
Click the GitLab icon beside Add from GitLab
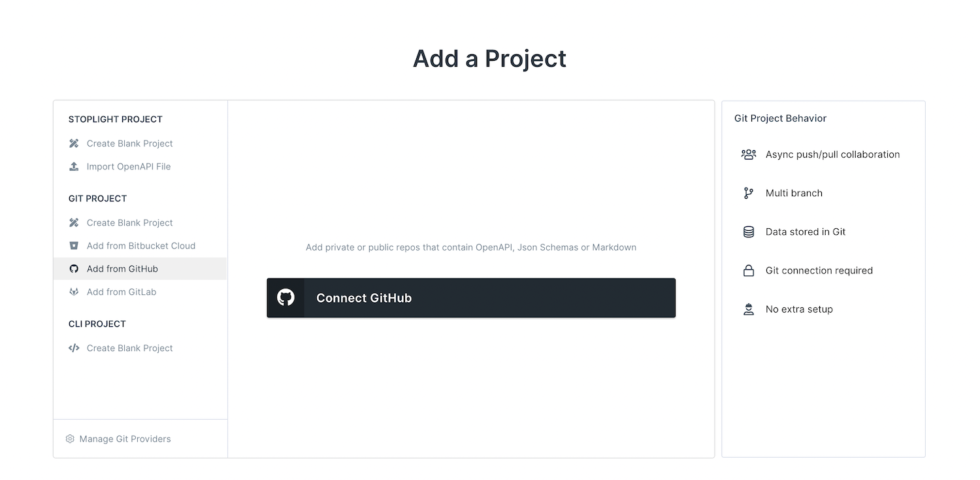74,292
